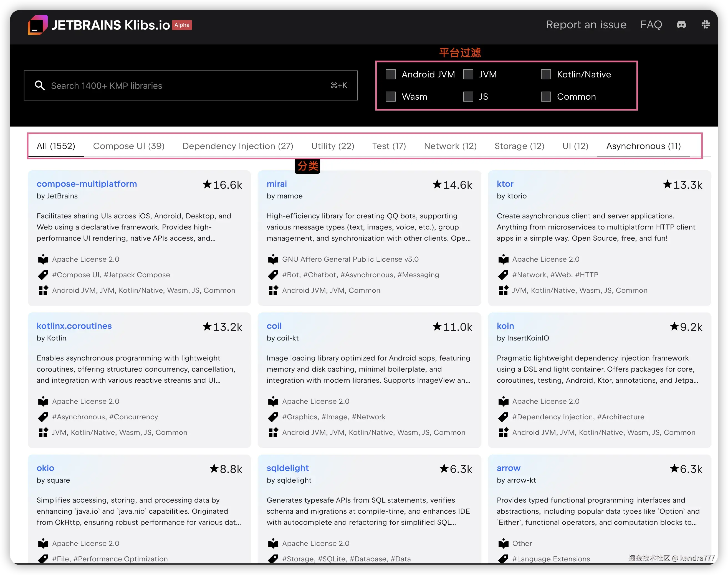Click the JetBrains logo icon
The height and width of the screenshot is (575, 728).
point(37,25)
